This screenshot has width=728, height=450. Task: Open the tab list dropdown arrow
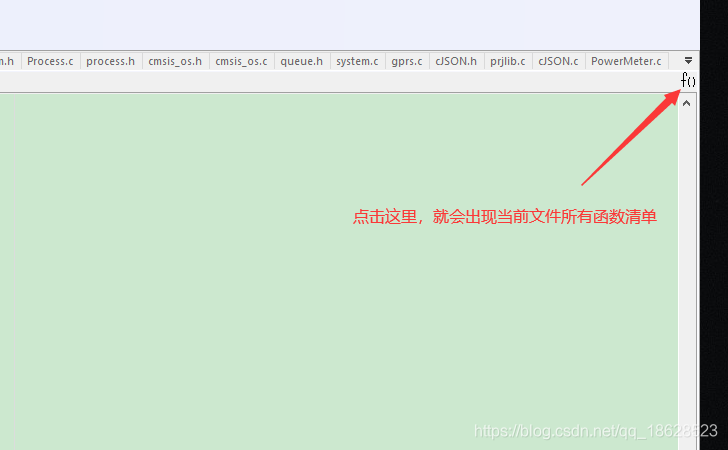point(688,61)
